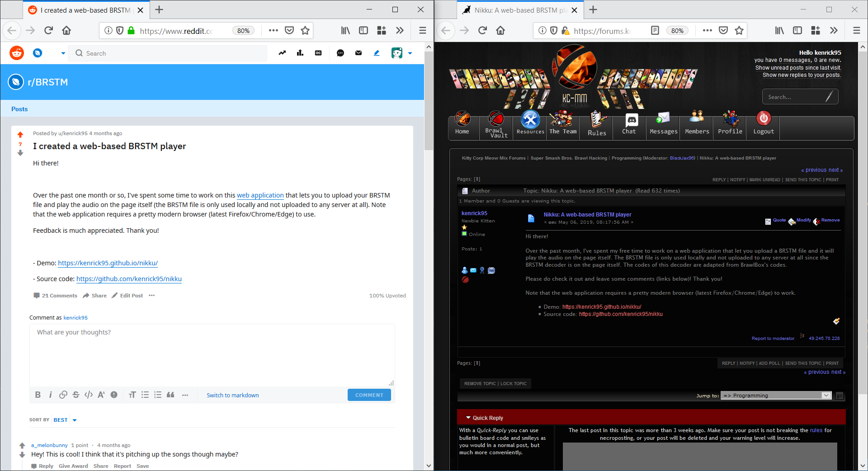Open the GitHub source code link on Reddit
This screenshot has height=471, width=868.
coord(129,279)
